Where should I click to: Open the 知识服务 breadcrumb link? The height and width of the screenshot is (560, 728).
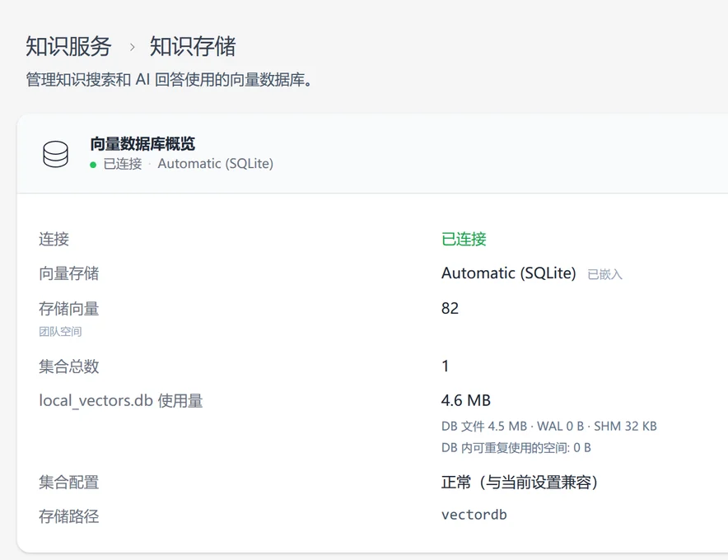click(68, 46)
